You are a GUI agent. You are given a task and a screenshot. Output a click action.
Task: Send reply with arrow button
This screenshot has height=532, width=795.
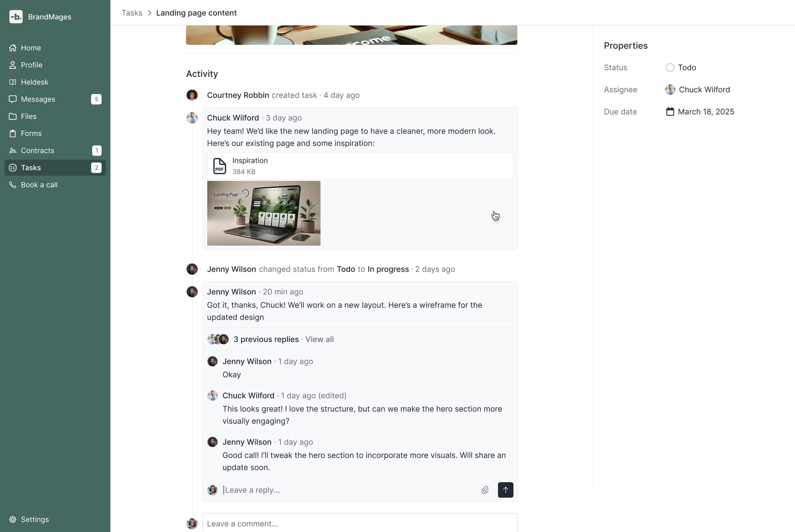[505, 490]
